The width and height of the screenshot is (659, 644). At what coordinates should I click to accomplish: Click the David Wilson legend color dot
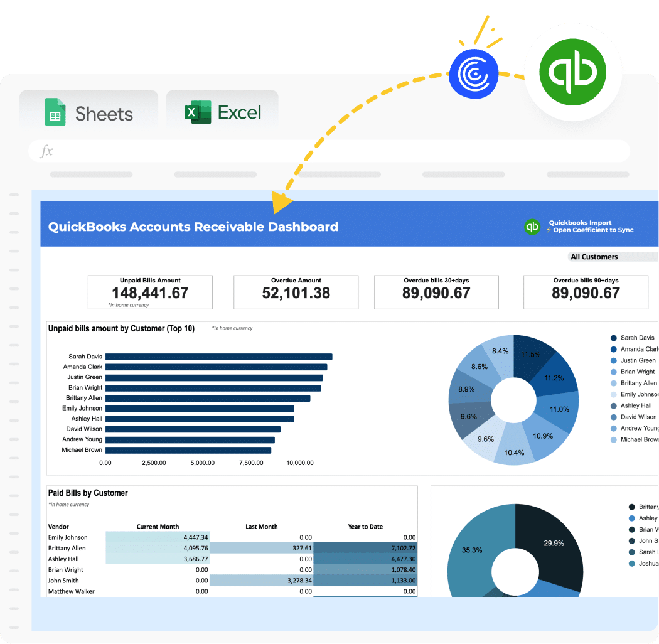(x=613, y=417)
